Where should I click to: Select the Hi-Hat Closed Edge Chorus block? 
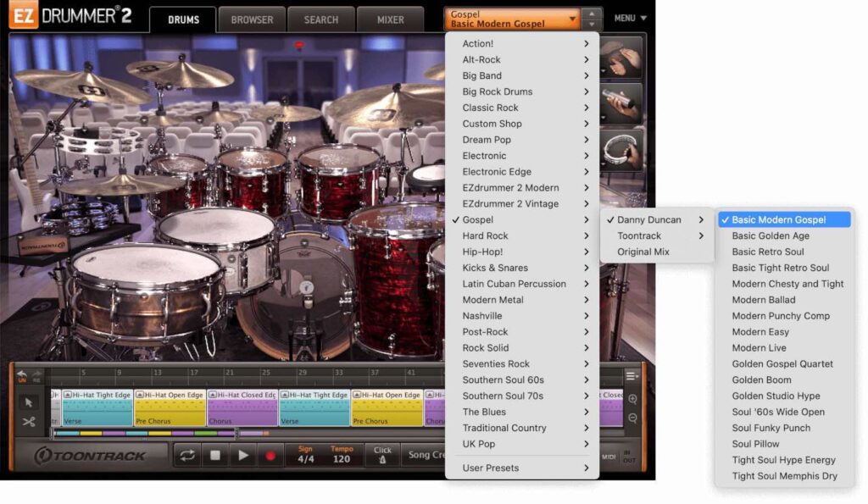(242, 407)
